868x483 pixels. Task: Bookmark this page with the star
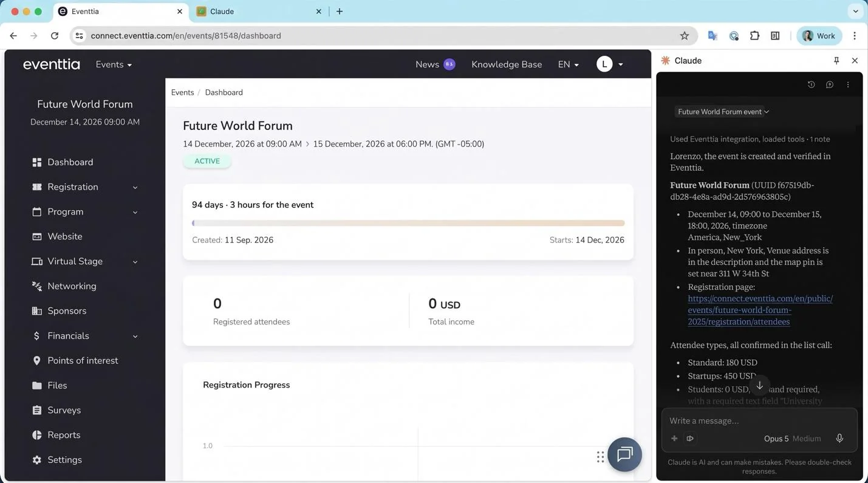[685, 36]
